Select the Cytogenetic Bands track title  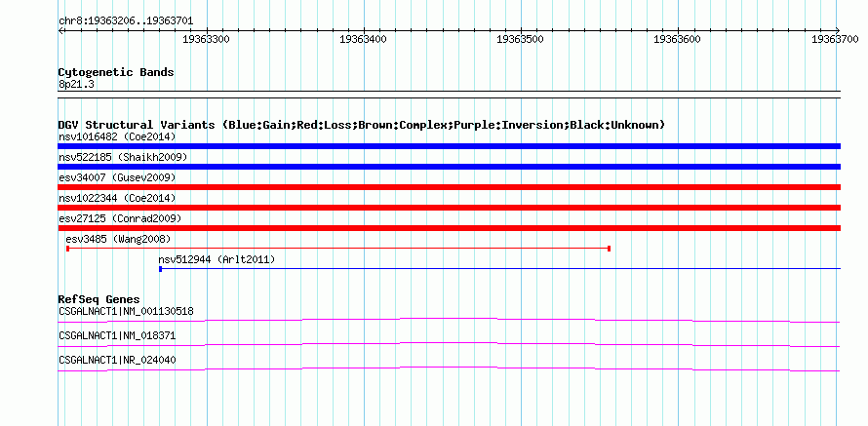click(x=116, y=72)
